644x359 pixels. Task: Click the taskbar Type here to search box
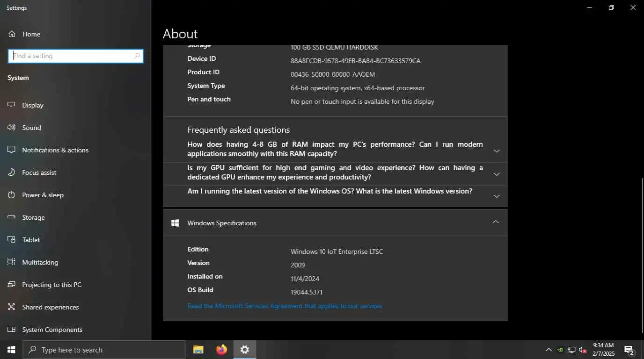pyautogui.click(x=104, y=350)
